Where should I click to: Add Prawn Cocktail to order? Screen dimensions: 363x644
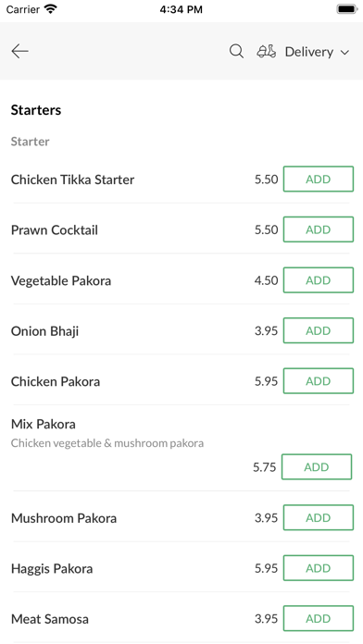coord(319,229)
